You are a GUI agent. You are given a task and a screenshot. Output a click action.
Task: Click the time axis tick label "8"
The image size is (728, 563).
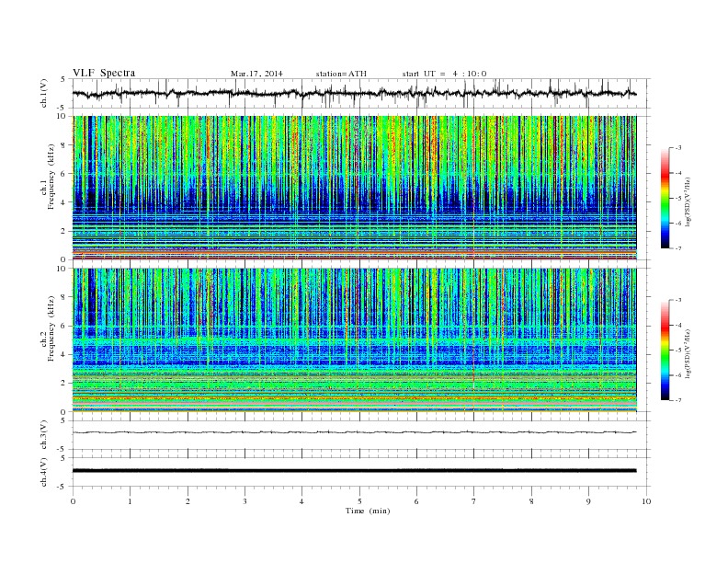531,501
